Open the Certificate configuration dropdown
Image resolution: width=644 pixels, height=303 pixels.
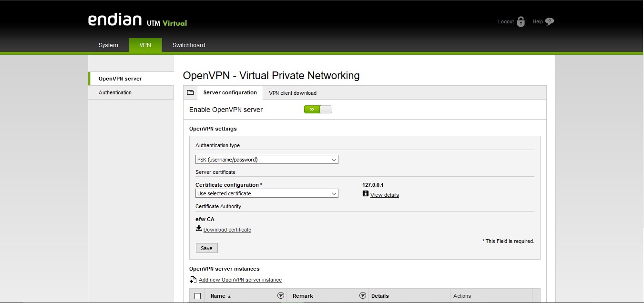pos(266,193)
